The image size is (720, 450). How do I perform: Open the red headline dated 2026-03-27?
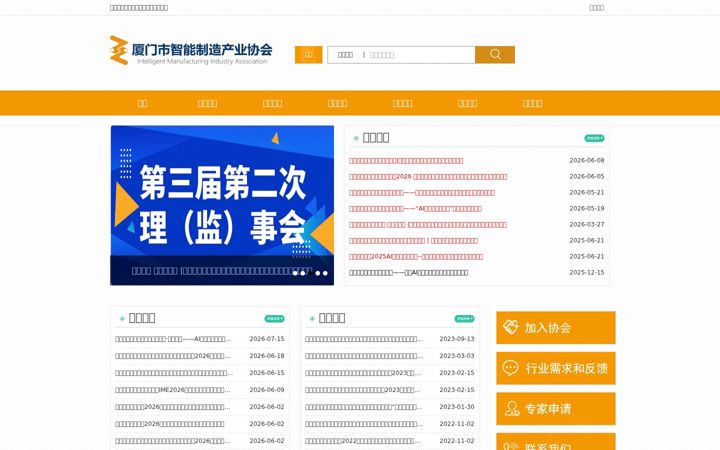pyautogui.click(x=428, y=225)
